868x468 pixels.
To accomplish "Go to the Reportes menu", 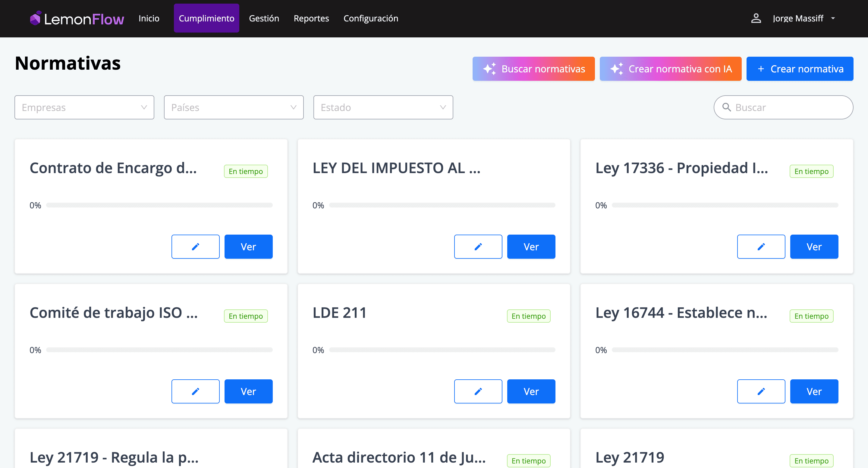I will 311,18.
